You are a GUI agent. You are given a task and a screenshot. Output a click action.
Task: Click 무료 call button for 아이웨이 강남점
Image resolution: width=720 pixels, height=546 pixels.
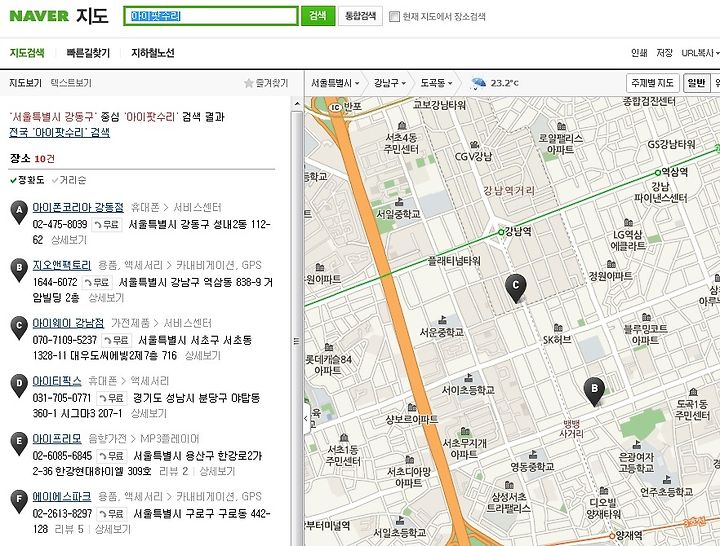pyautogui.click(x=117, y=340)
